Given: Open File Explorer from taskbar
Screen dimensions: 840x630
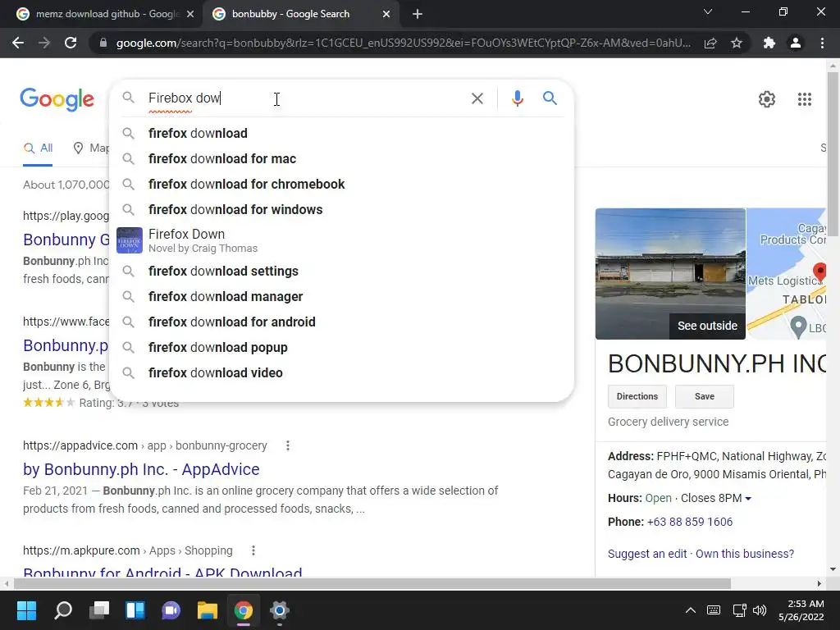Looking at the screenshot, I should [208, 610].
